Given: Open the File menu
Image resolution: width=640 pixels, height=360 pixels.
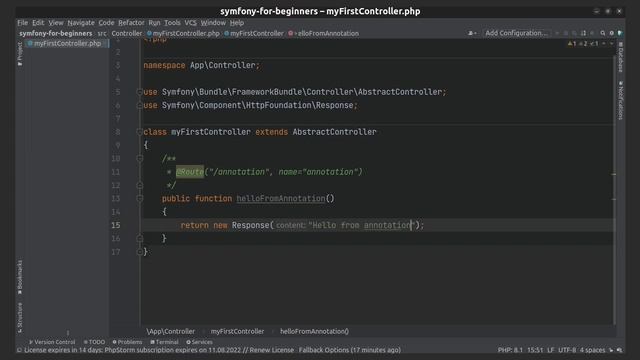Looking at the screenshot, I should click(x=22, y=23).
